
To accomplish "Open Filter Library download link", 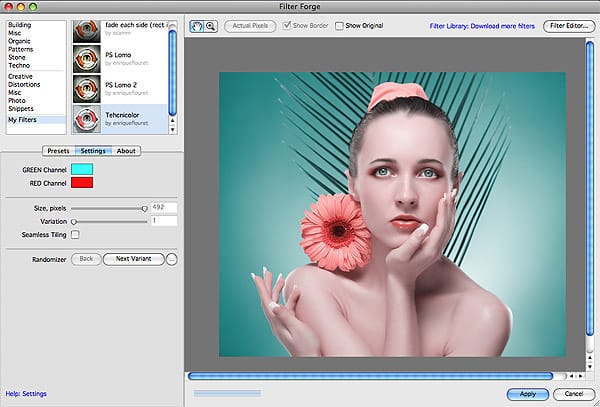I will (x=482, y=26).
